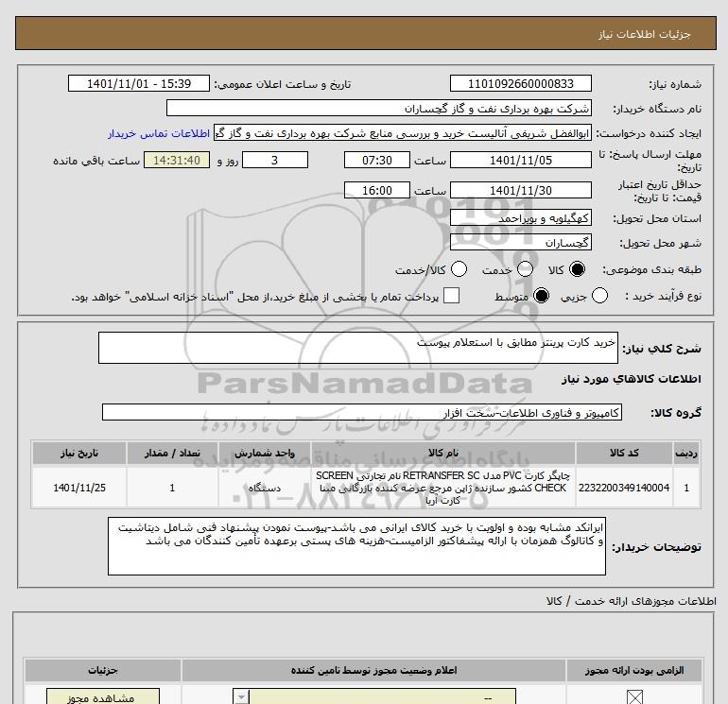Click the مشاهده مجوز button
Viewport: 728px width, 704px height.
(103, 697)
